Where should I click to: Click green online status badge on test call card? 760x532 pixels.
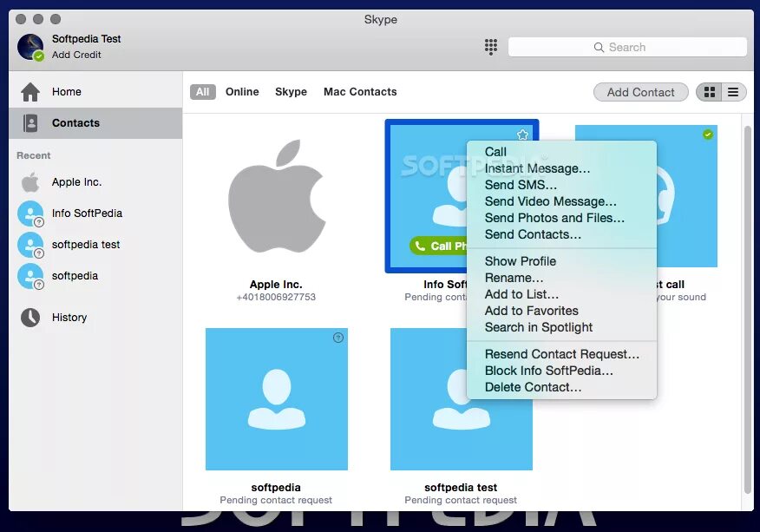coord(708,135)
